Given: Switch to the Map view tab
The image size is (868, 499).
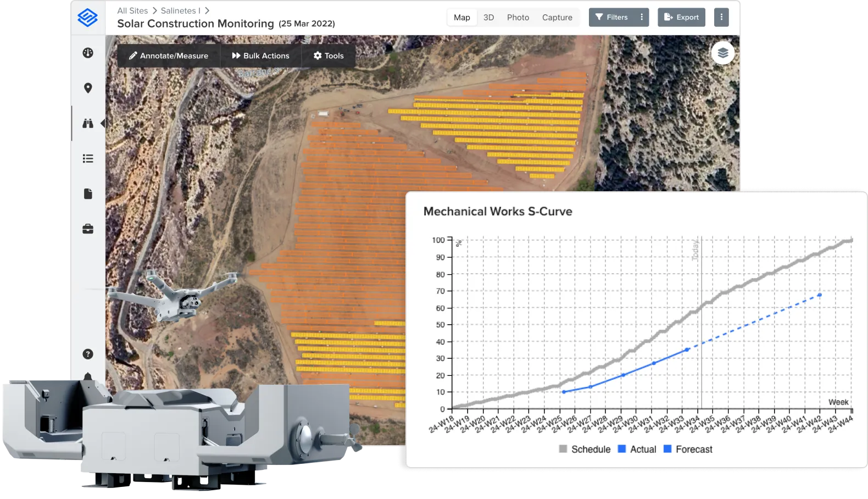Looking at the screenshot, I should pyautogui.click(x=462, y=18).
